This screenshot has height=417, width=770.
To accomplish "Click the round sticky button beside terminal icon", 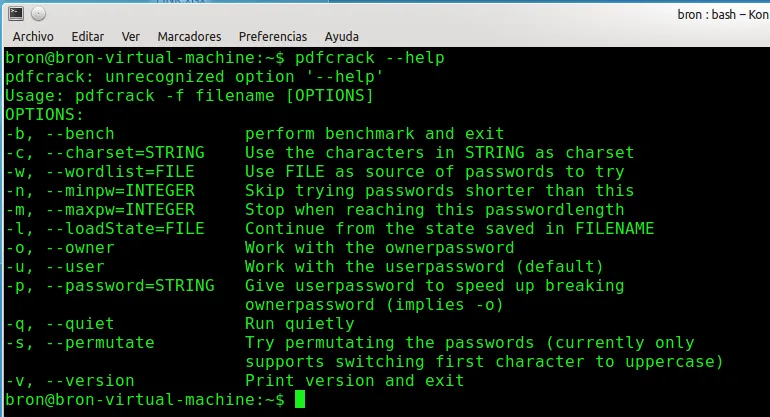I will point(38,14).
